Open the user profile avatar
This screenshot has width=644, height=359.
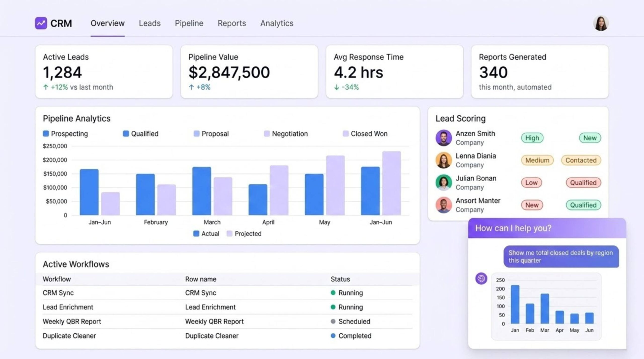click(x=601, y=23)
